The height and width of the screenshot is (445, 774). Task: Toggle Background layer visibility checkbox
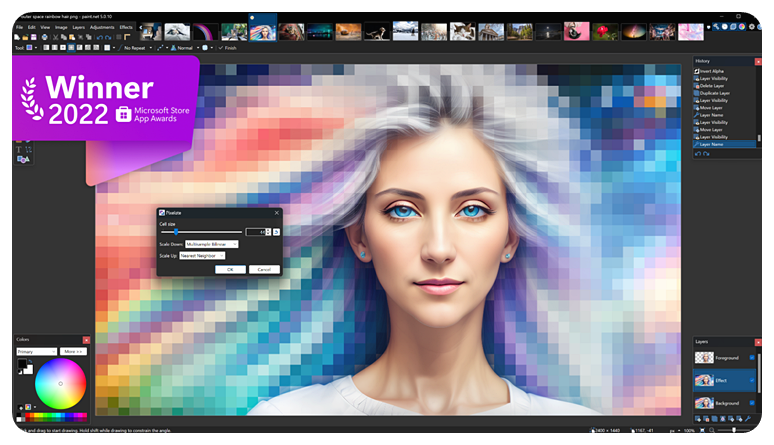[x=752, y=403]
